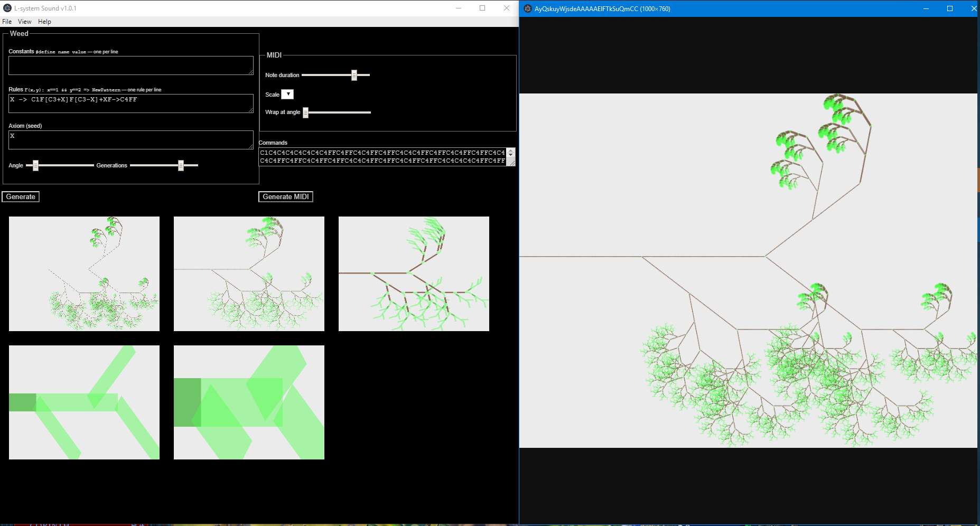The height and width of the screenshot is (526, 980).
Task: Focus the Axiom seed text field
Action: [131, 140]
